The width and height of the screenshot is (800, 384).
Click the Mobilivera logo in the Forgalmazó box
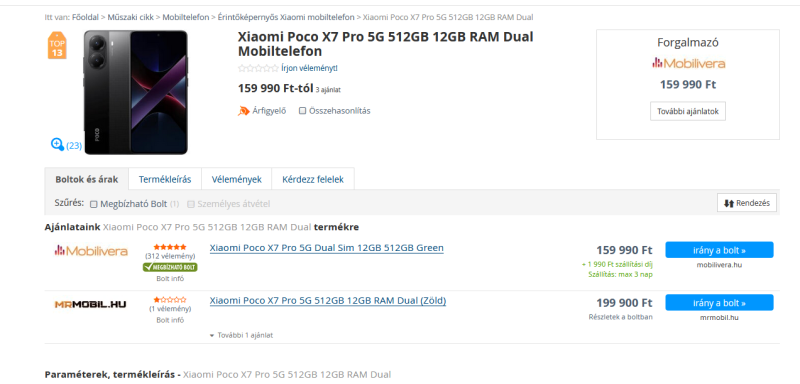(x=688, y=63)
